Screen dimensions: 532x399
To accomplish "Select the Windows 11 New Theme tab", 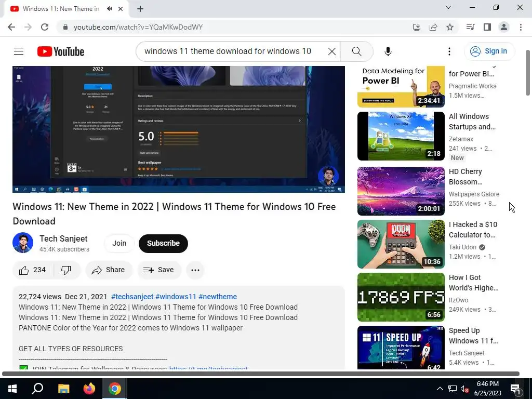I will click(x=61, y=9).
